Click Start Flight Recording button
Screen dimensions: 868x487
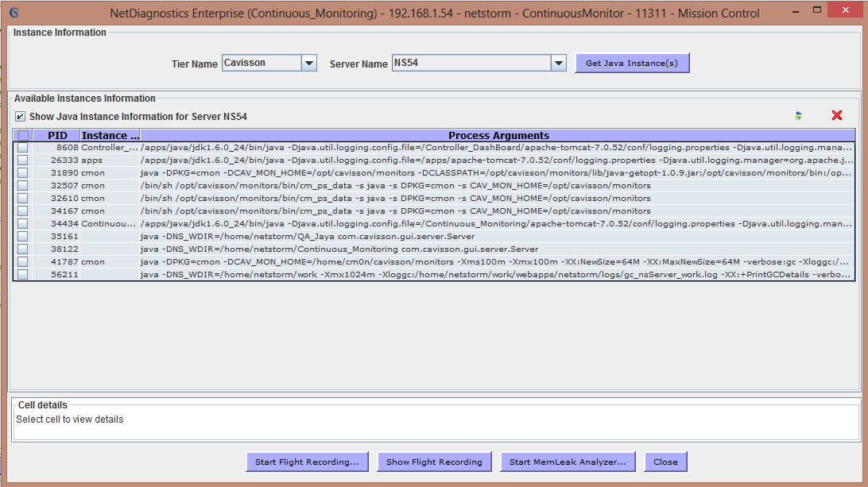308,462
